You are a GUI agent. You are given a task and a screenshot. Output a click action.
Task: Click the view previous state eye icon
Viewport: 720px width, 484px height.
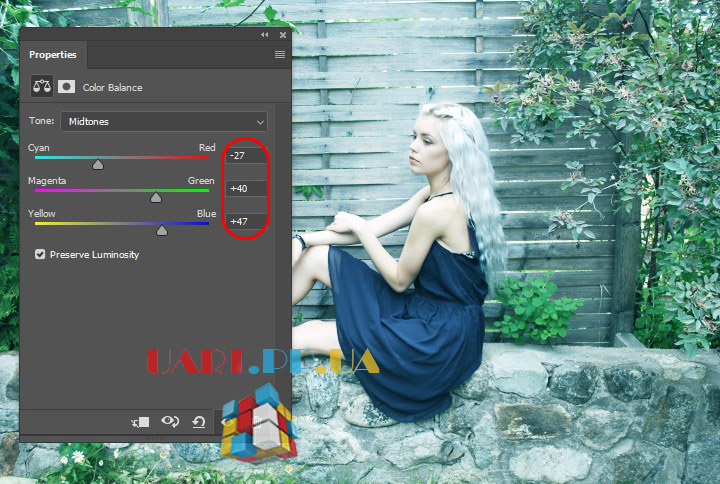click(x=170, y=421)
